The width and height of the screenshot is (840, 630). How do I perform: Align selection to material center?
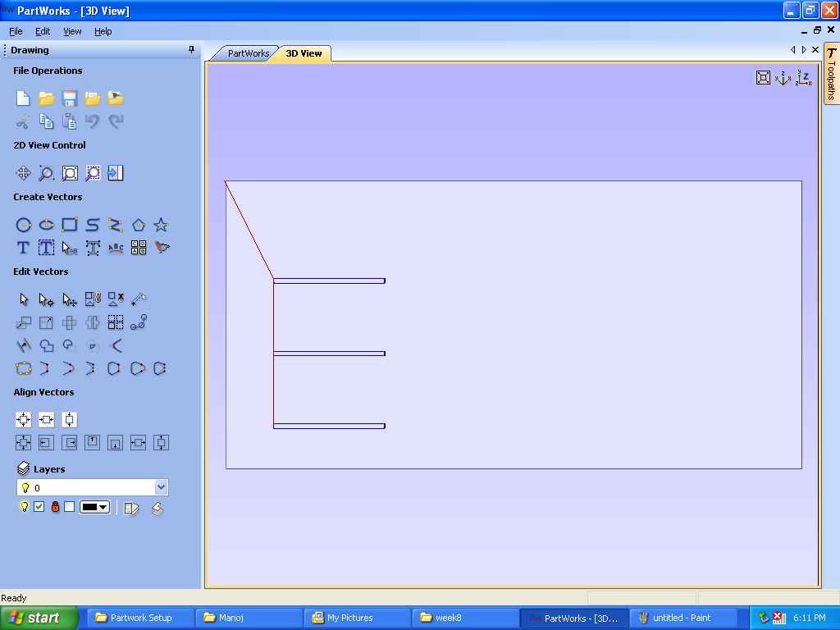[x=23, y=419]
